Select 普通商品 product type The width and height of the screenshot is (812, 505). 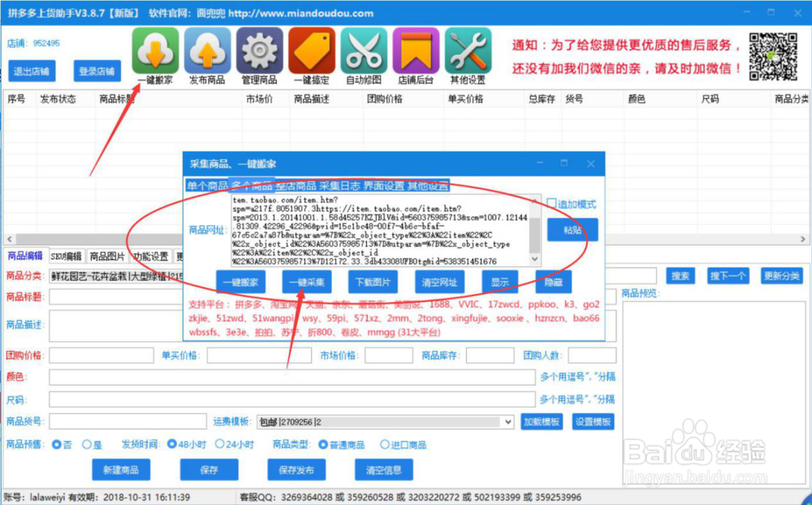pos(323,444)
